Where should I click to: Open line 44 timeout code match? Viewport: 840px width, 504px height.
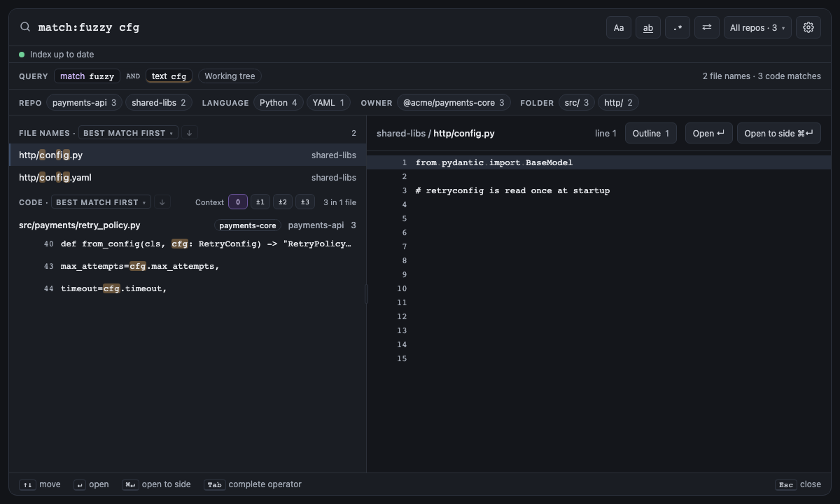(x=188, y=289)
